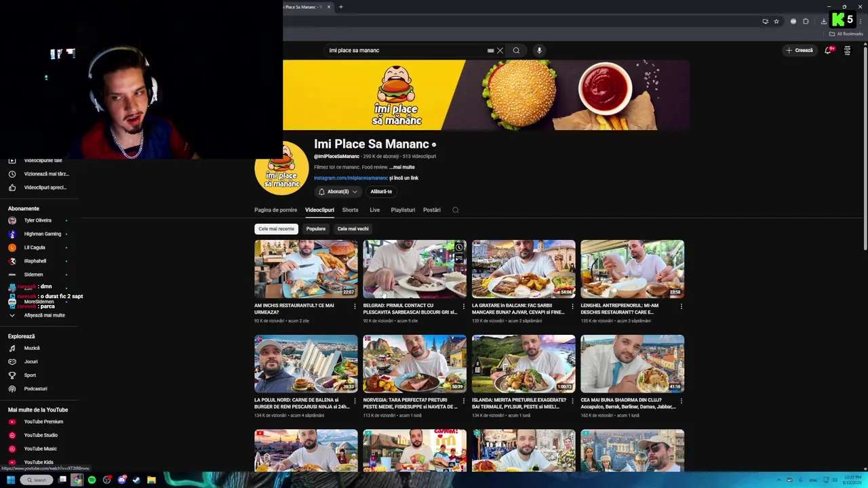Viewport: 868px width, 488px height.
Task: Open the on-screen keyboard icon in search
Action: [490, 50]
